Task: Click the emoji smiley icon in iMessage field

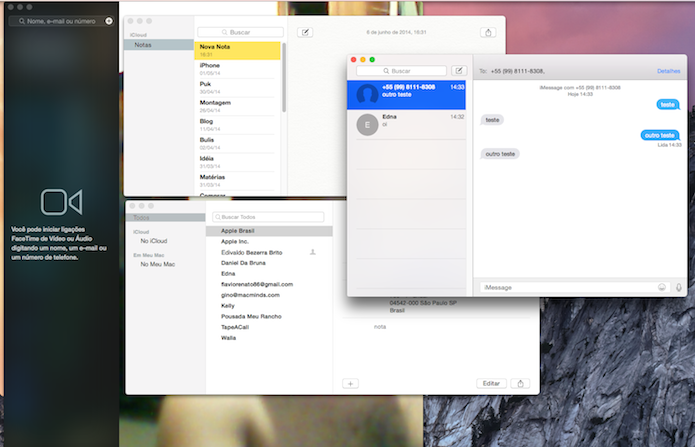Action: coord(662,287)
